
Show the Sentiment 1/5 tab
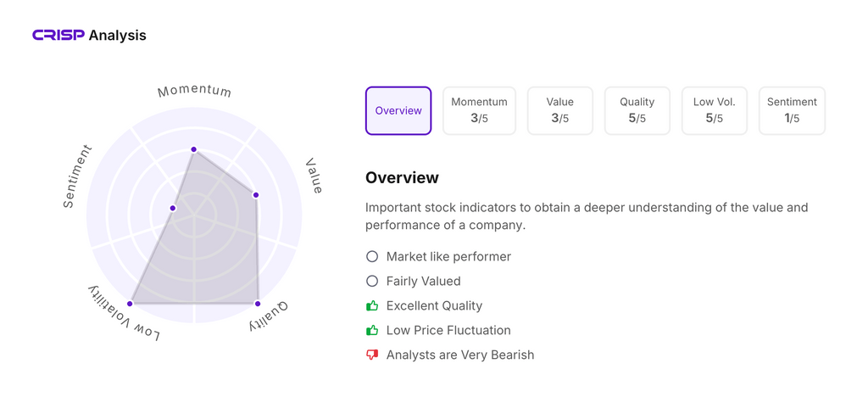point(792,110)
